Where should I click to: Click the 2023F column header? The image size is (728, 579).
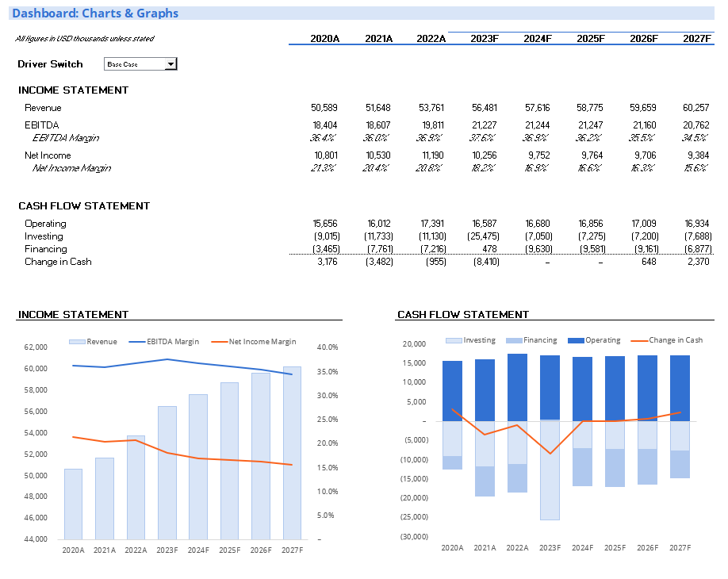(485, 38)
